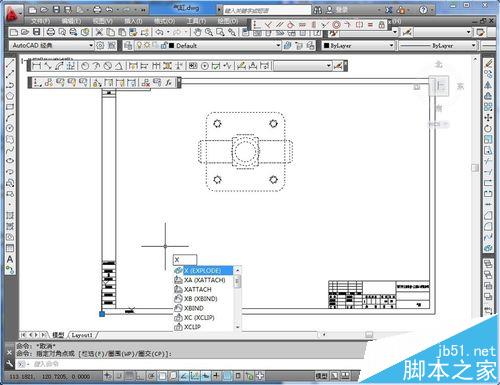Click the Zoom Window icon
Viewport: 500px width, 385px height.
coord(220,32)
